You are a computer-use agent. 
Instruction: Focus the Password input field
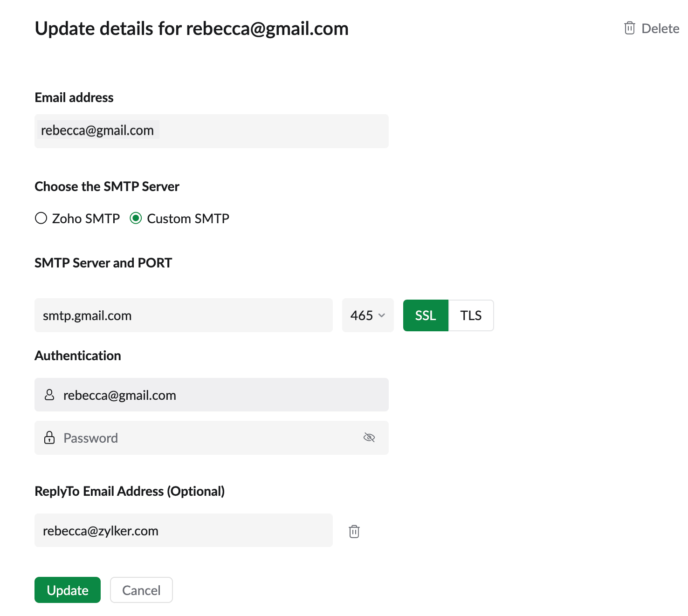[x=212, y=438]
